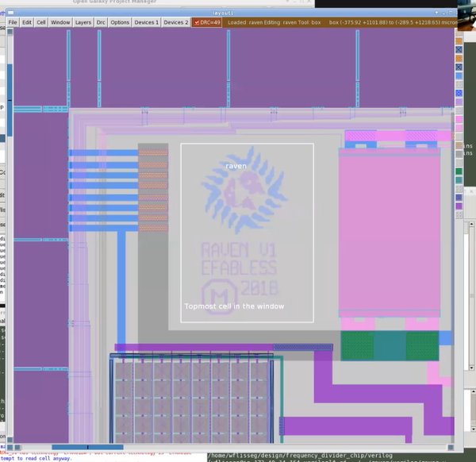Click the down arrow of the background window's upper scrollbar
The height and width of the screenshot is (462, 476).
point(471,368)
